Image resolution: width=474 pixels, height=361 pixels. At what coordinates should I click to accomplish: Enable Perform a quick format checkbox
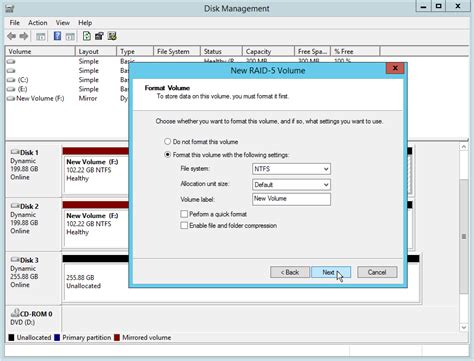[184, 214]
